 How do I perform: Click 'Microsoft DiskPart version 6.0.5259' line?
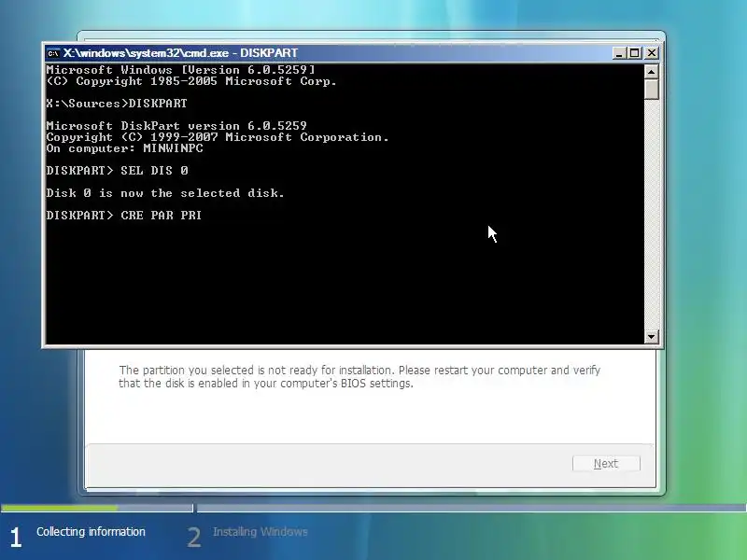point(176,126)
